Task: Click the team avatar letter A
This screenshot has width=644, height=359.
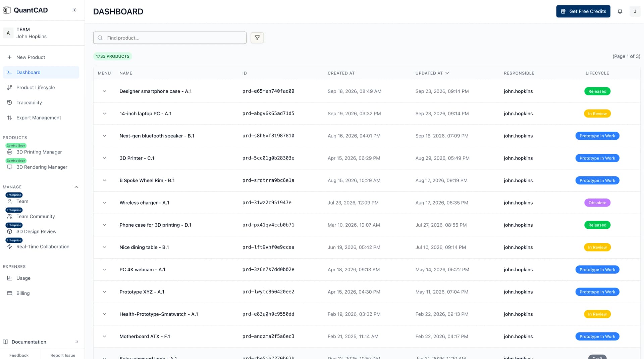Action: (8, 33)
